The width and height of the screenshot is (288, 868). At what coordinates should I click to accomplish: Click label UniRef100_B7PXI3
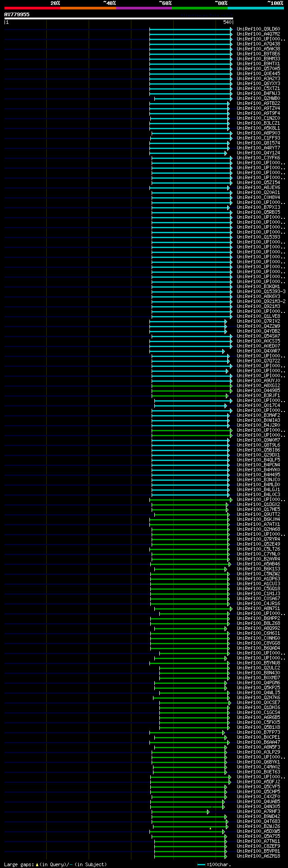258,208
